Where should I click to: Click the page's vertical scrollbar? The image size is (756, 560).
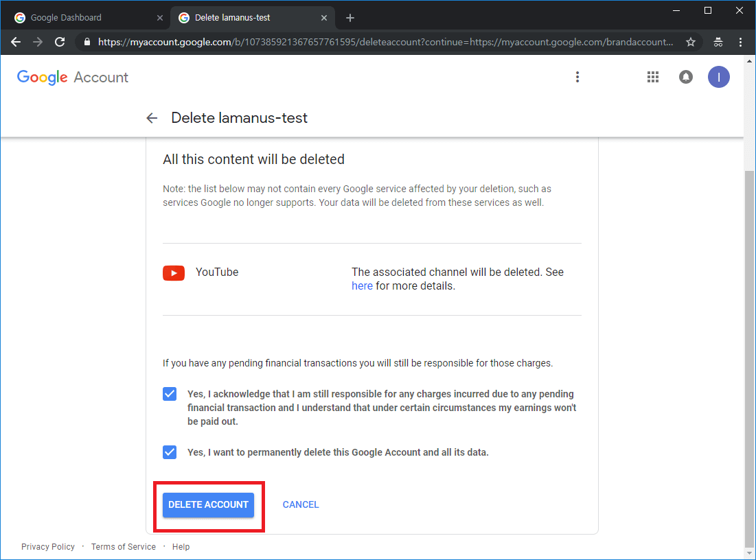coord(749,343)
